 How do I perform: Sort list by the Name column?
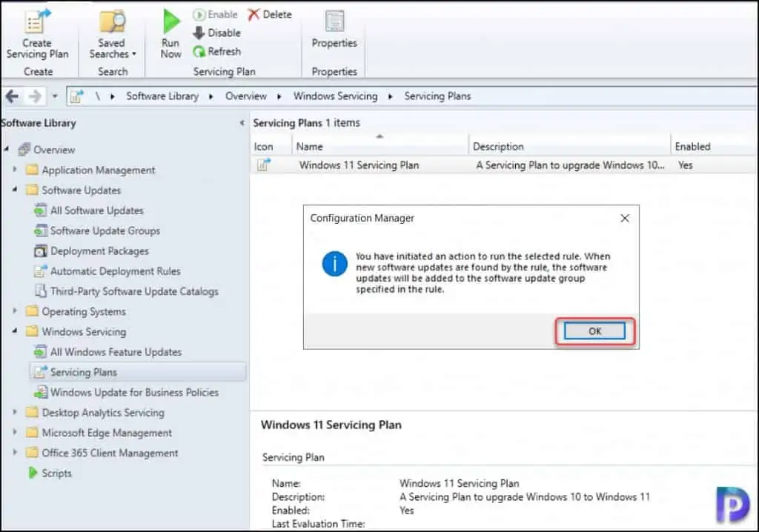(380, 146)
